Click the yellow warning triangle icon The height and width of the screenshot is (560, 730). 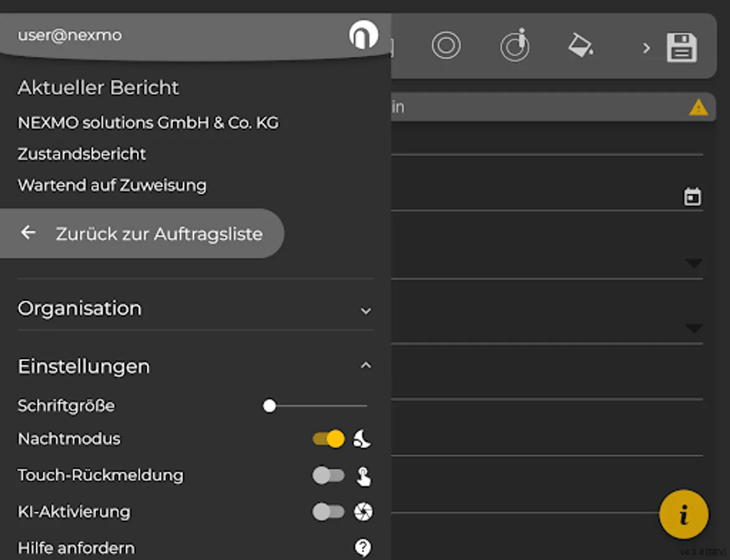698,108
